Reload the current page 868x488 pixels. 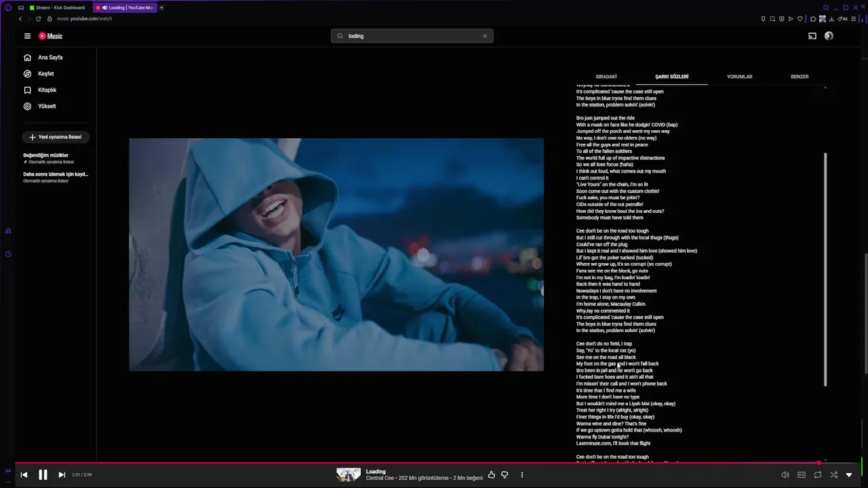click(38, 18)
